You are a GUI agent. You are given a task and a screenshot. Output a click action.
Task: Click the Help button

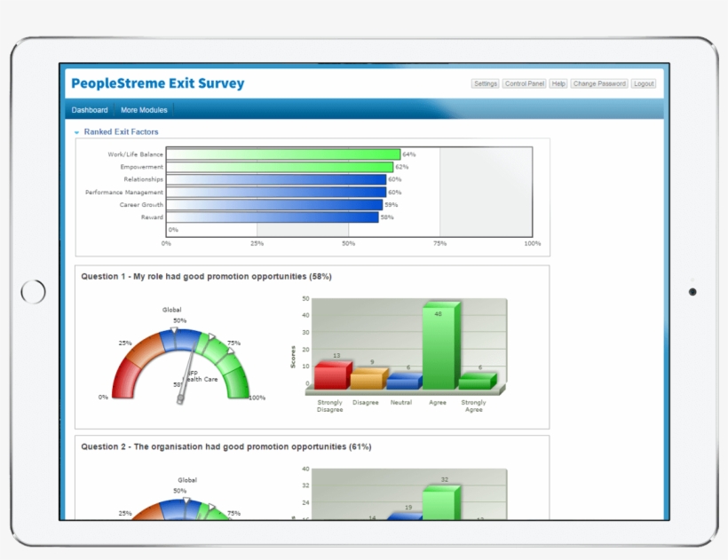point(558,83)
